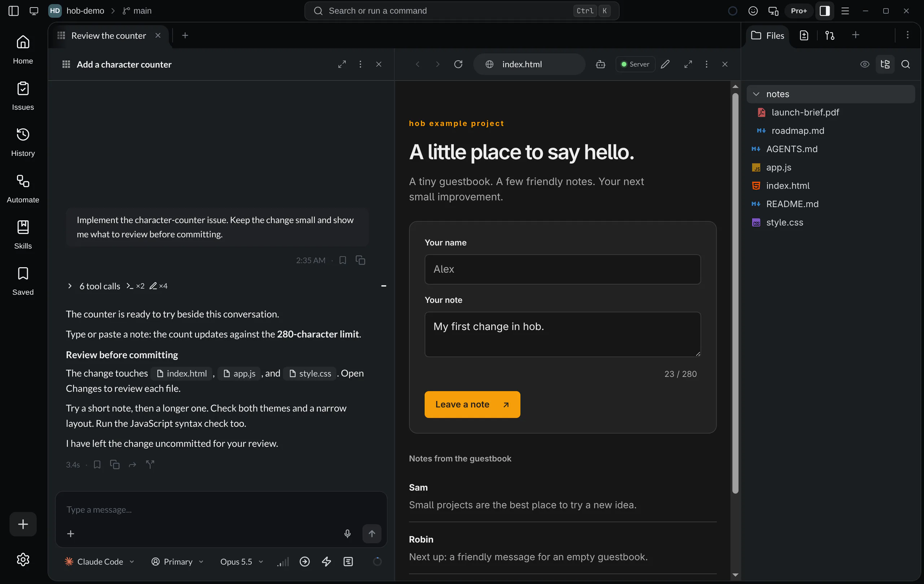Close the Review the counter tab

point(158,35)
